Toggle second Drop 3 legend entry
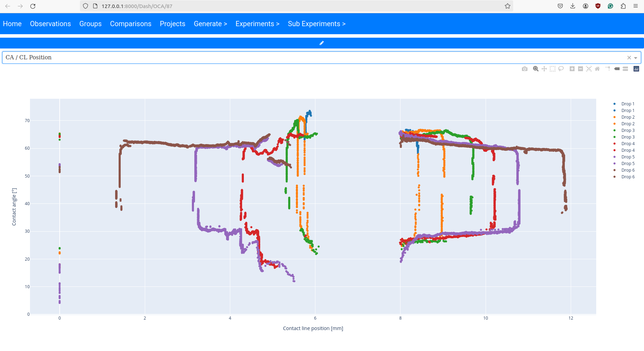Viewport: 644px width, 351px height. [624, 137]
